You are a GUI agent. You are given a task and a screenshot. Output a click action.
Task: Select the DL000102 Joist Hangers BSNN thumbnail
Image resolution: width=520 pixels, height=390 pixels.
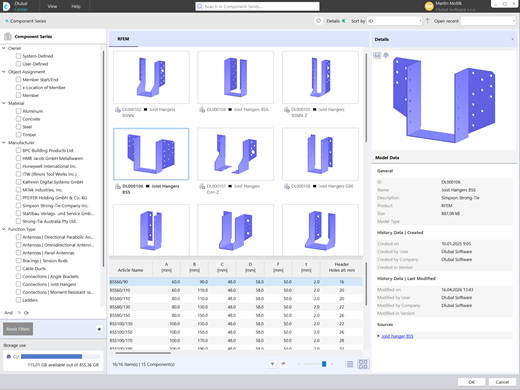pyautogui.click(x=151, y=77)
